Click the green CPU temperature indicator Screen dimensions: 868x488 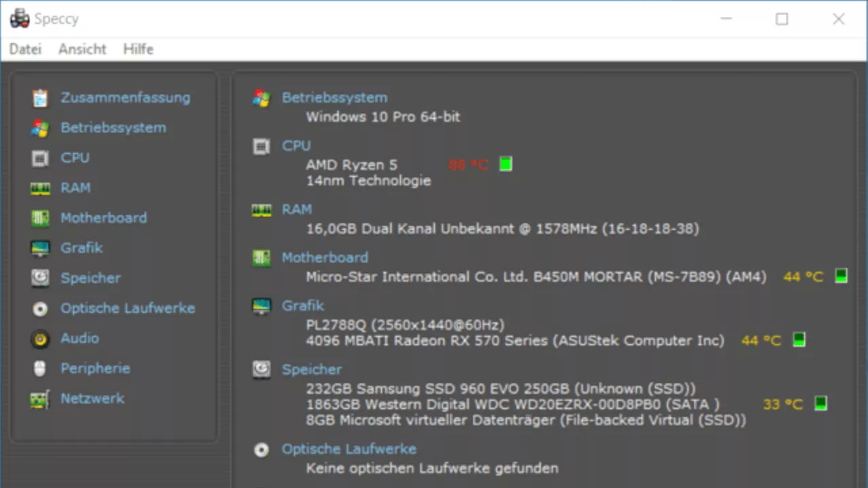pyautogui.click(x=505, y=164)
